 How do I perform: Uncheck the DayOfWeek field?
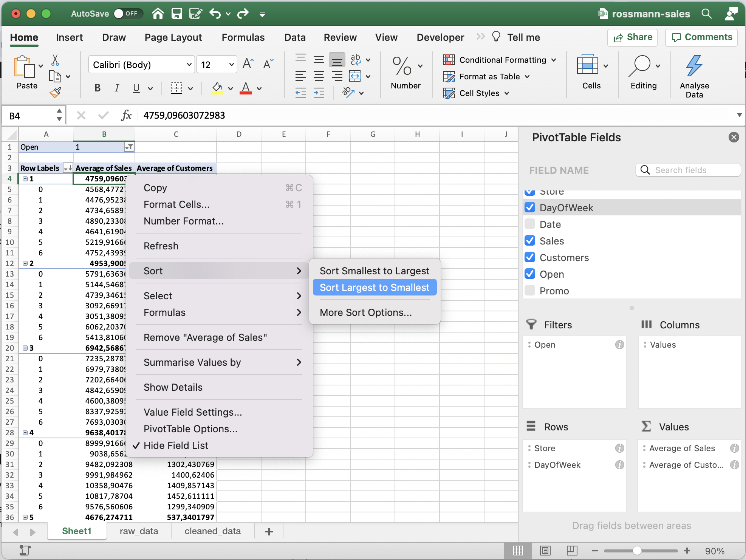point(530,207)
